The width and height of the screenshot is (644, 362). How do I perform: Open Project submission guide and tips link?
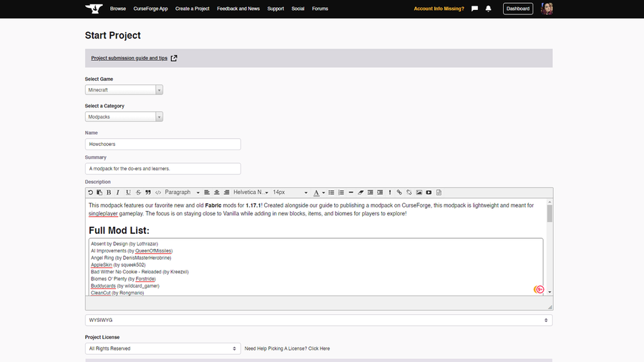(130, 58)
